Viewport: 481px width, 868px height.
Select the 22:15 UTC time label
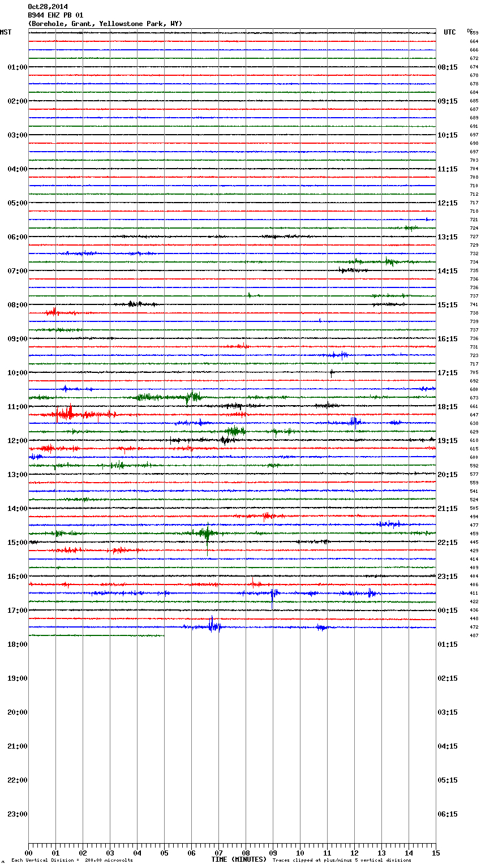(x=448, y=543)
